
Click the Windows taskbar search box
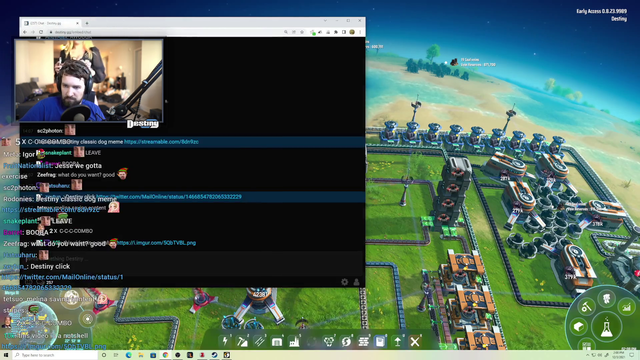pyautogui.click(x=55, y=355)
